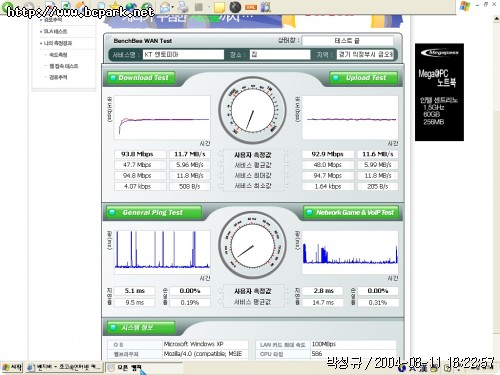Viewport: 500px width, 375px height.
Task: Start the Upload Test
Action: [x=363, y=78]
